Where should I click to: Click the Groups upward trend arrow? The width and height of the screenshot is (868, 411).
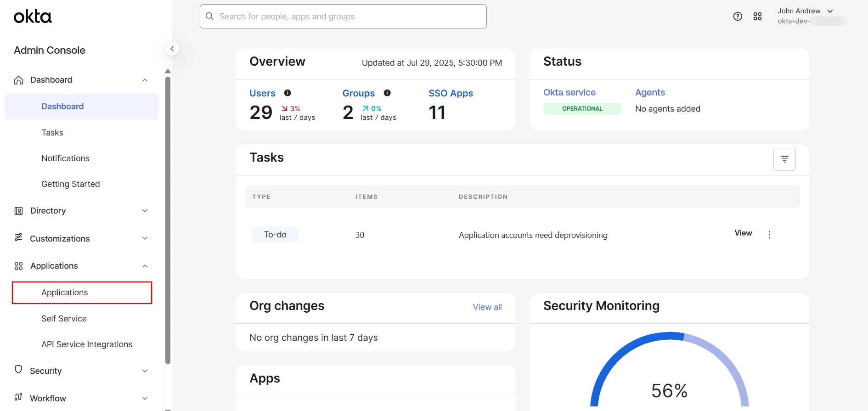366,108
